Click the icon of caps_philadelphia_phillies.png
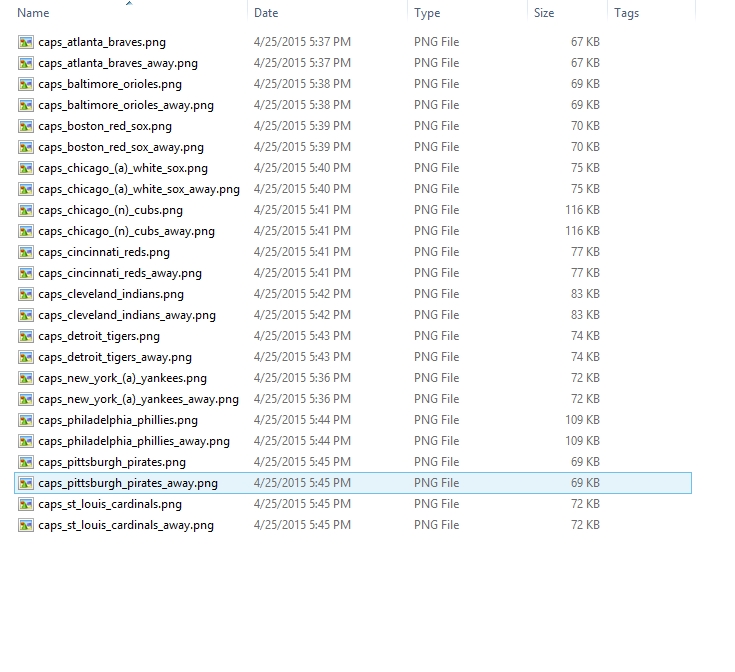Viewport: 735px width, 672px height. 26,420
